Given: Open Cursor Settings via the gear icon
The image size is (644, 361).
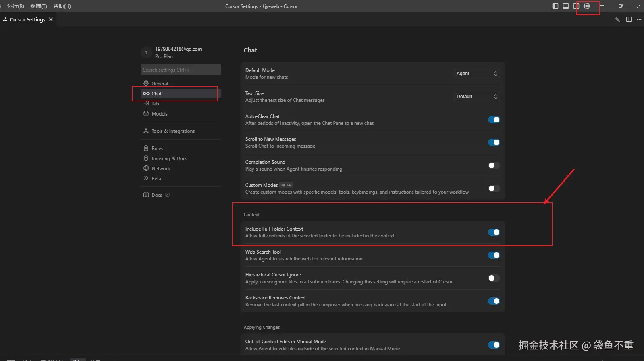Looking at the screenshot, I should (x=587, y=6).
